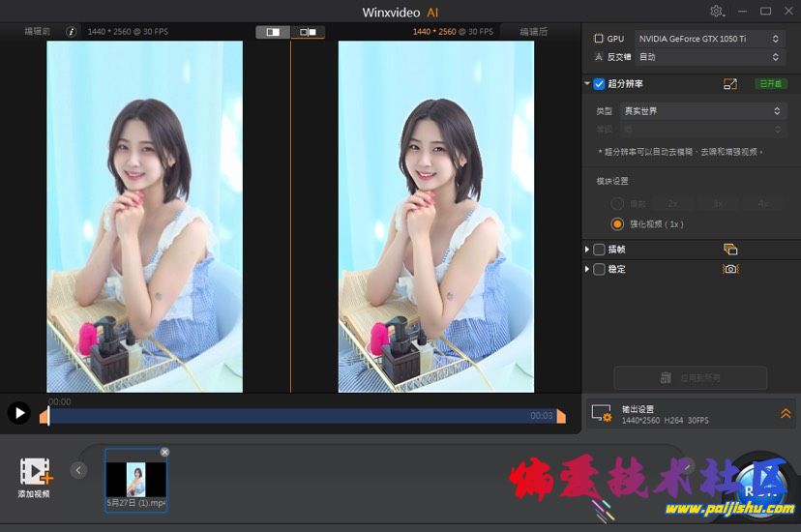Click the Super Resolution upscale icon
The image size is (801, 532).
tap(730, 84)
